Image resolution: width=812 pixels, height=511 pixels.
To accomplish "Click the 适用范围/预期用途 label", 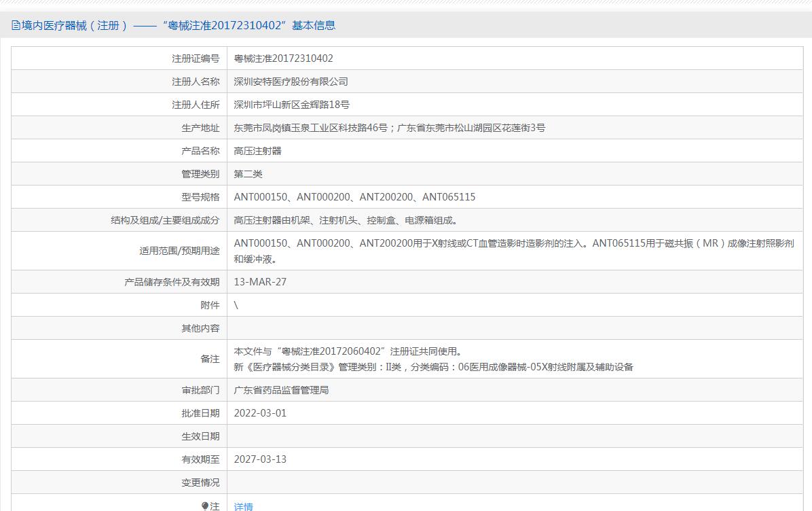I will pos(179,251).
